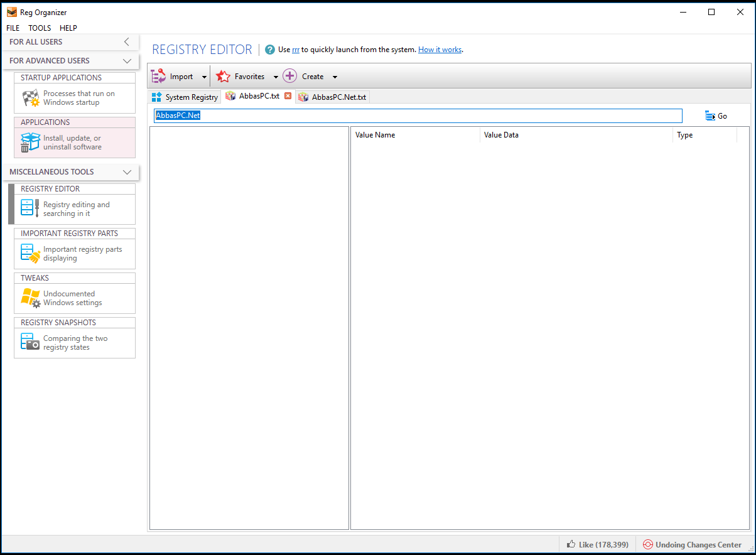Expand the Favorites dropdown arrow

(276, 77)
